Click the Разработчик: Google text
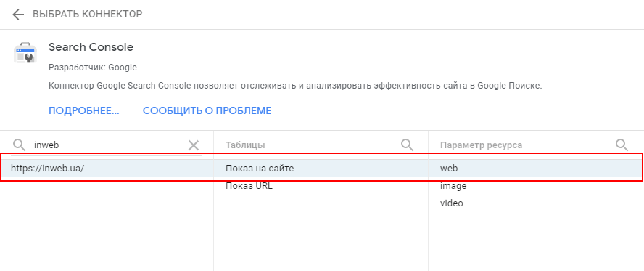Screen dimensions: 644x271 point(93,68)
